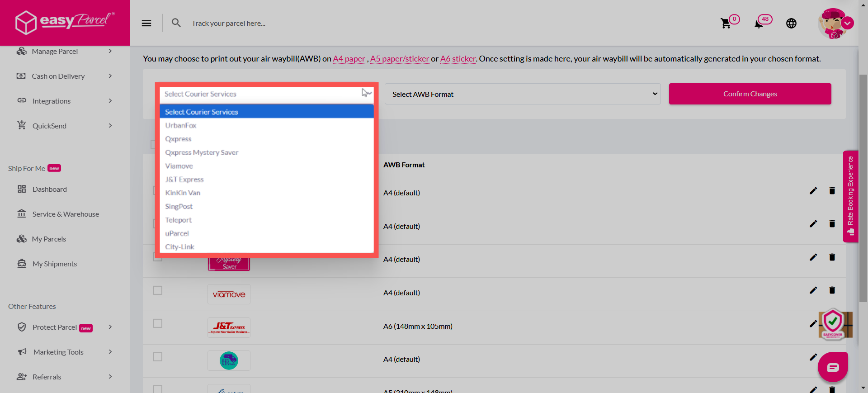Click edit pencil for Viamove row
868x393 pixels.
[x=813, y=290]
